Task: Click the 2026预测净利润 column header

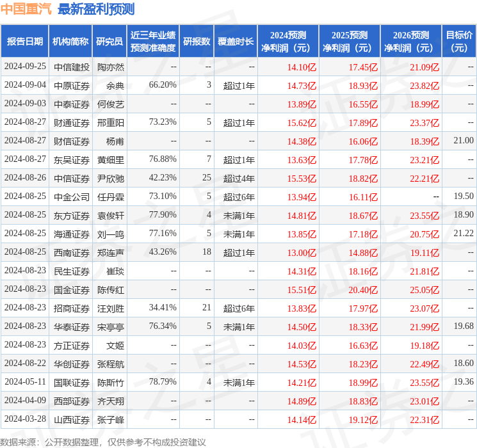Action: click(x=411, y=42)
